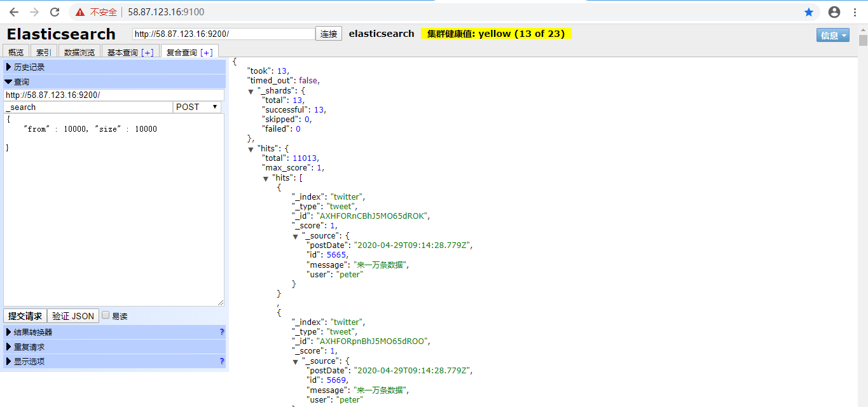Go back with the browser back arrow

tap(13, 12)
